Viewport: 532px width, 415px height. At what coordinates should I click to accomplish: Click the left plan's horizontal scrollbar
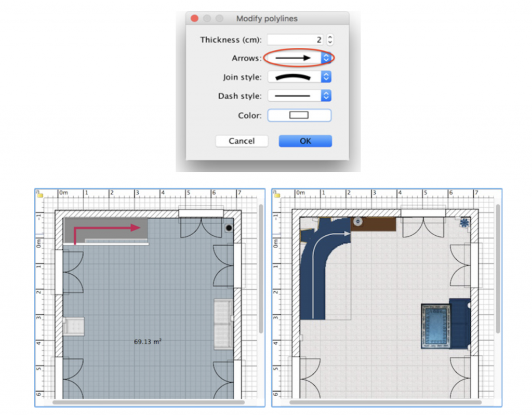coord(149,402)
